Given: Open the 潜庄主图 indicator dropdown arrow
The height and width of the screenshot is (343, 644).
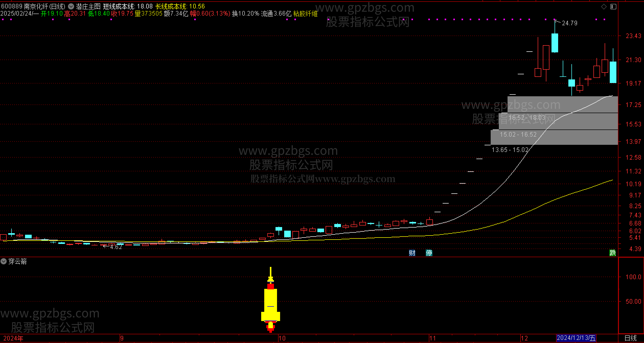Looking at the screenshot, I should 71,6.
